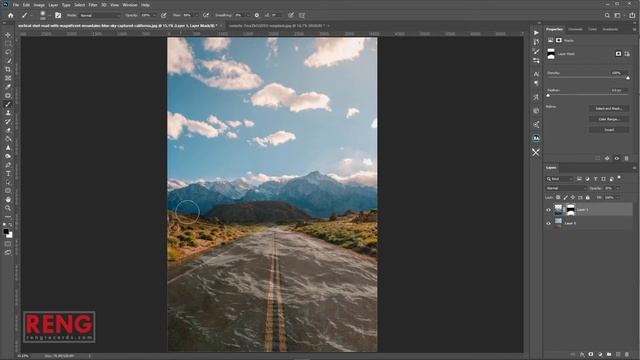Switch to the Channels tab
Viewport: 640px width, 360px height.
click(x=575, y=29)
